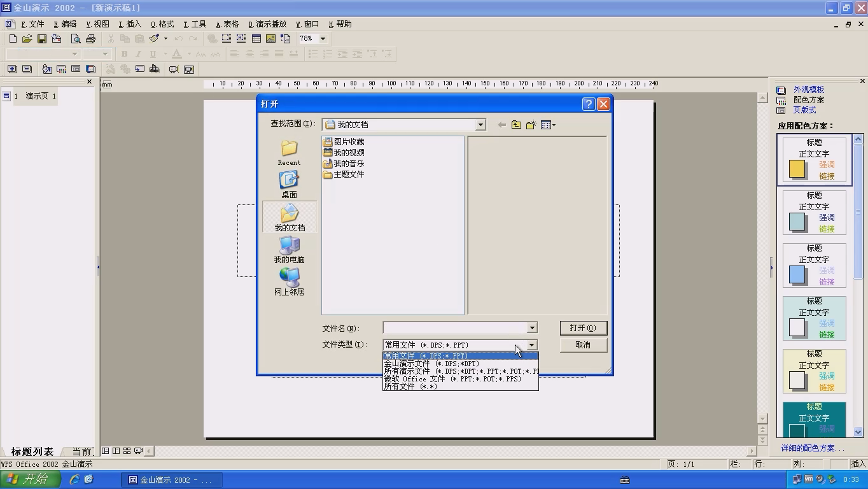Click the 文件名 input field
The height and width of the screenshot is (489, 868).
point(455,328)
